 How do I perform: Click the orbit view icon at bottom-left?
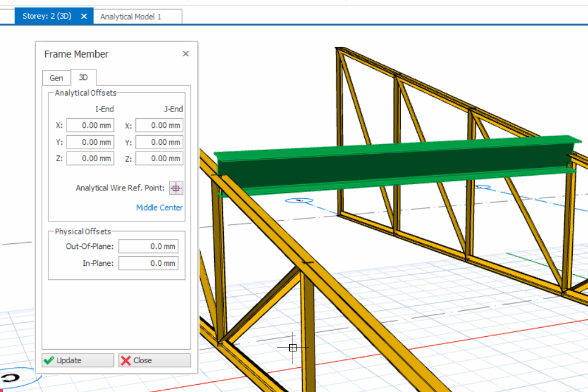tap(10, 377)
